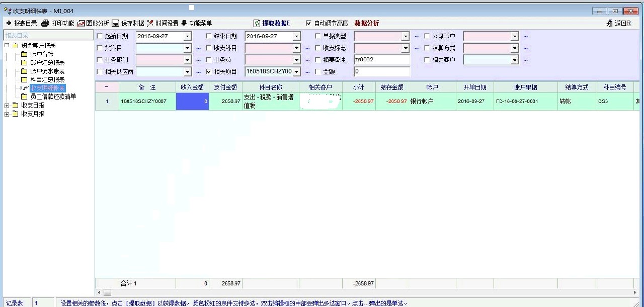Click the 支付金额 column header
Viewport: 644px width, 307px height.
tap(225, 87)
